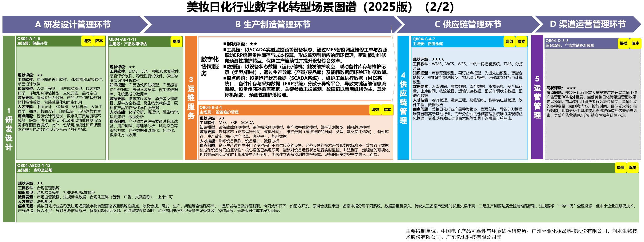Click the code QB04-B-3-1
Image resolution: width=644 pixels, height=242 pixels.
[211, 107]
